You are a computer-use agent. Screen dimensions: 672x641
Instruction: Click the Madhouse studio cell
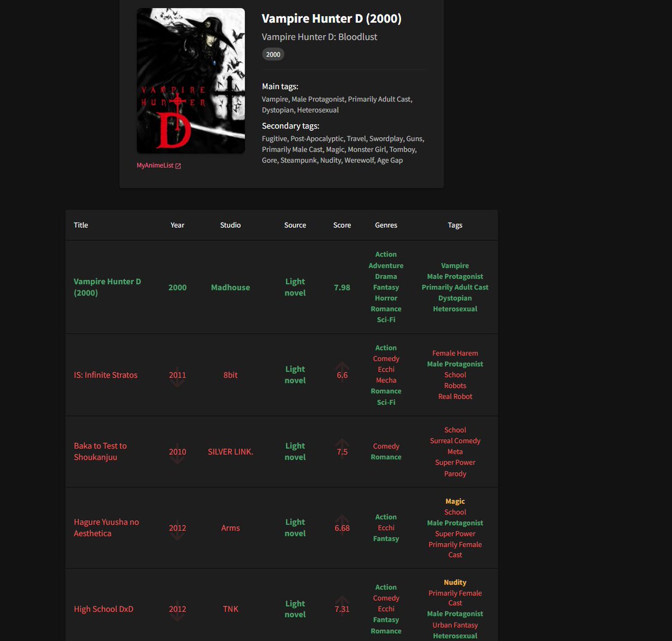pyautogui.click(x=230, y=287)
